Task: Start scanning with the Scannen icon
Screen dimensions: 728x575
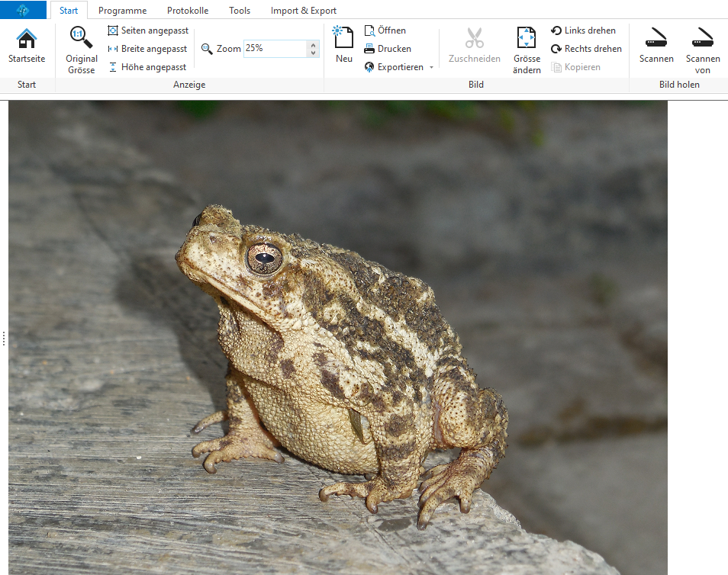Action: pos(656,38)
